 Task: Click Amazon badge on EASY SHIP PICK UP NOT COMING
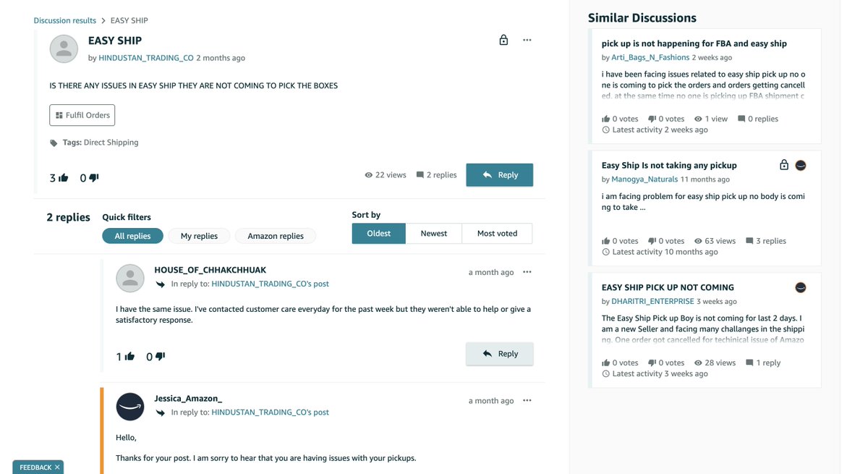(801, 287)
